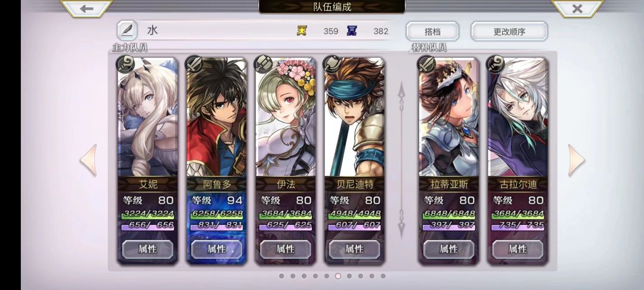Go to the next team with right arrow
Image resolution: width=644 pixels, height=290 pixels.
click(x=576, y=161)
